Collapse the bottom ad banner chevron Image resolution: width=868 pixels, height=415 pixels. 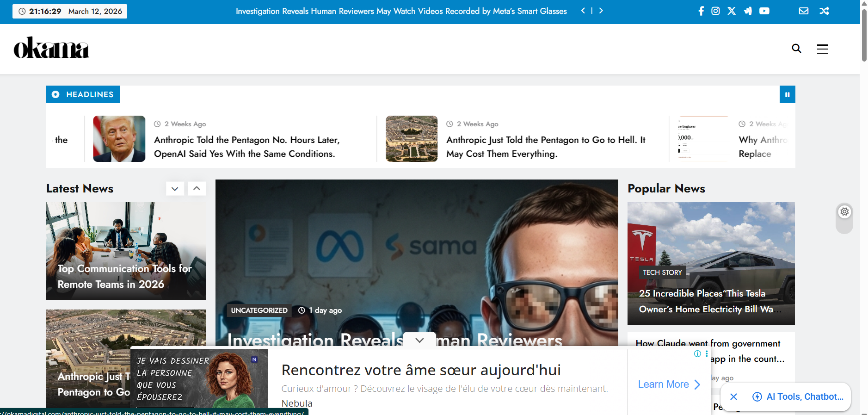pyautogui.click(x=419, y=340)
